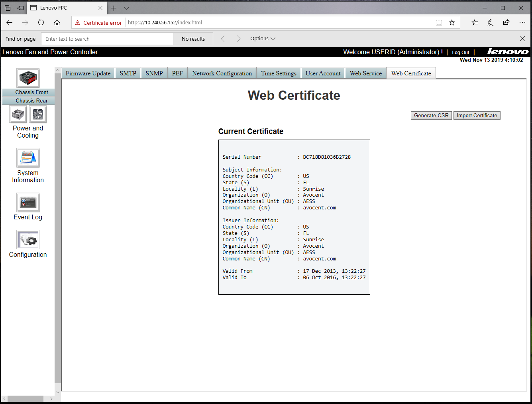This screenshot has height=404, width=532.
Task: Open browser Settings and more menu
Action: click(x=522, y=23)
